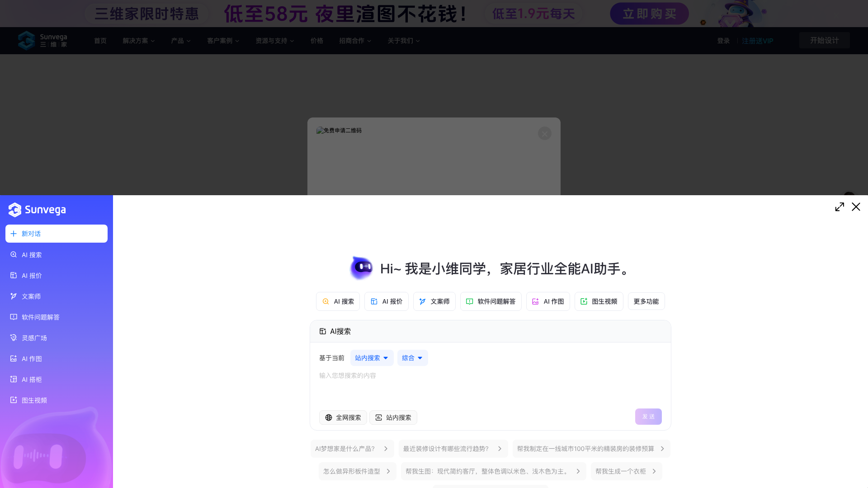
Task: Select the 图生视频 chip above input
Action: tap(599, 301)
